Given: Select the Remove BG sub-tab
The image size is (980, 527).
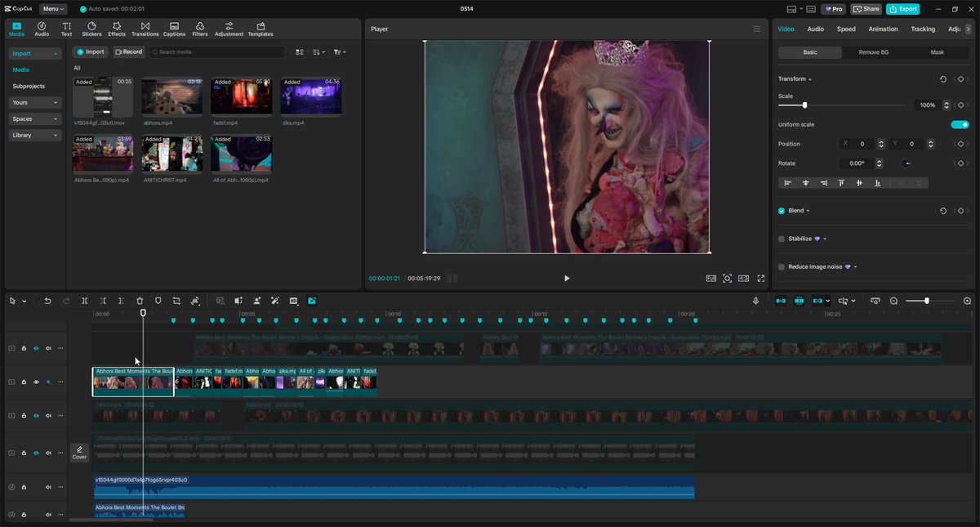Looking at the screenshot, I should tap(873, 52).
